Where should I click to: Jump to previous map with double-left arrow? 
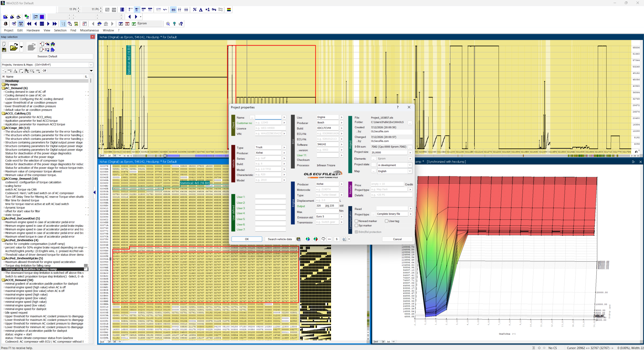[x=29, y=24]
